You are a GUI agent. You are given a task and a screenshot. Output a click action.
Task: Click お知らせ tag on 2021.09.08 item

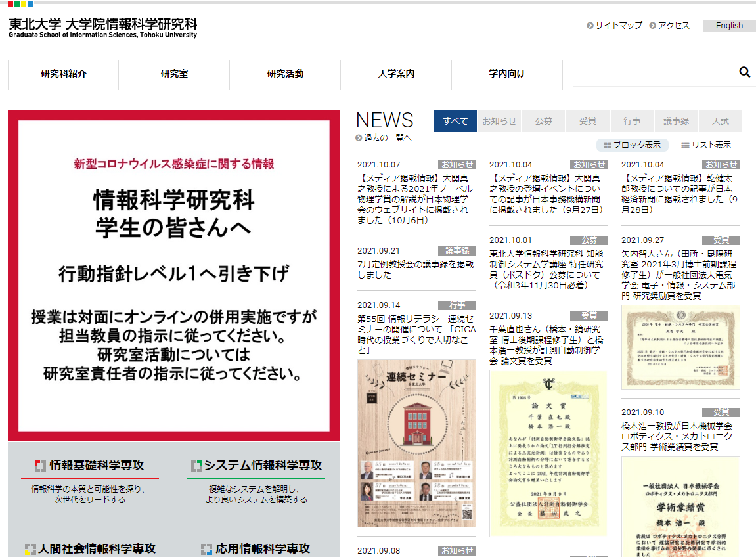click(457, 550)
